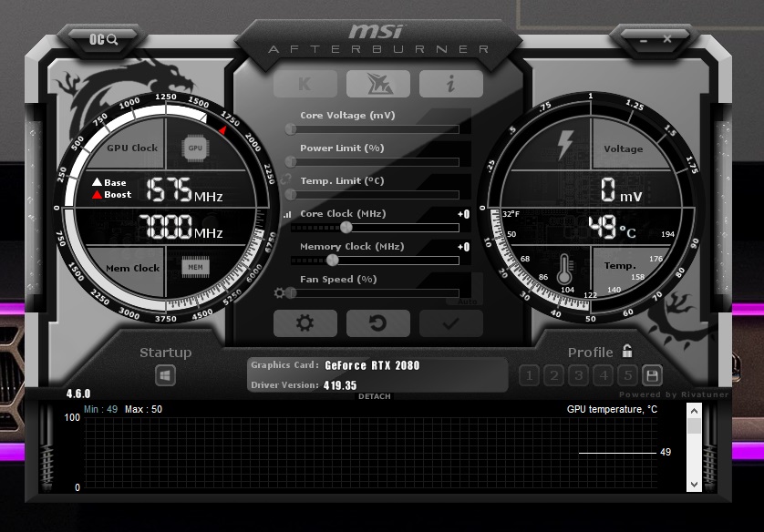
Task: Click the Kombustor K button
Action: (305, 84)
